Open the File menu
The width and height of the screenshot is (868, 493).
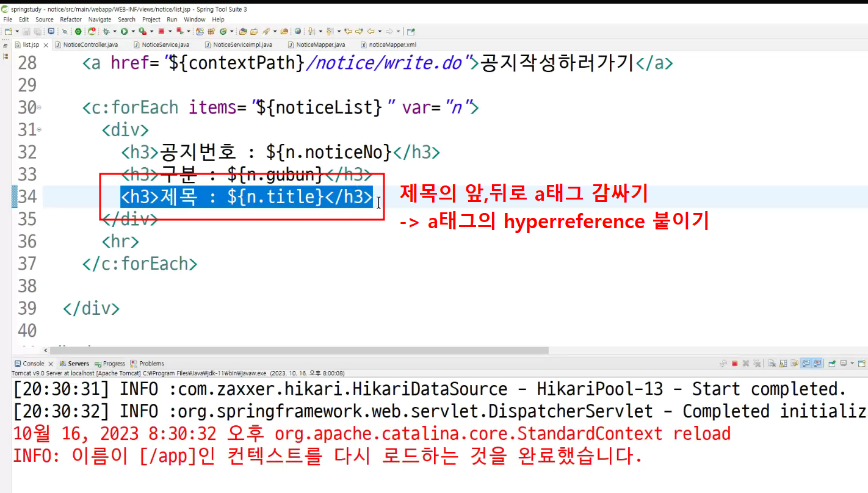tap(8, 20)
